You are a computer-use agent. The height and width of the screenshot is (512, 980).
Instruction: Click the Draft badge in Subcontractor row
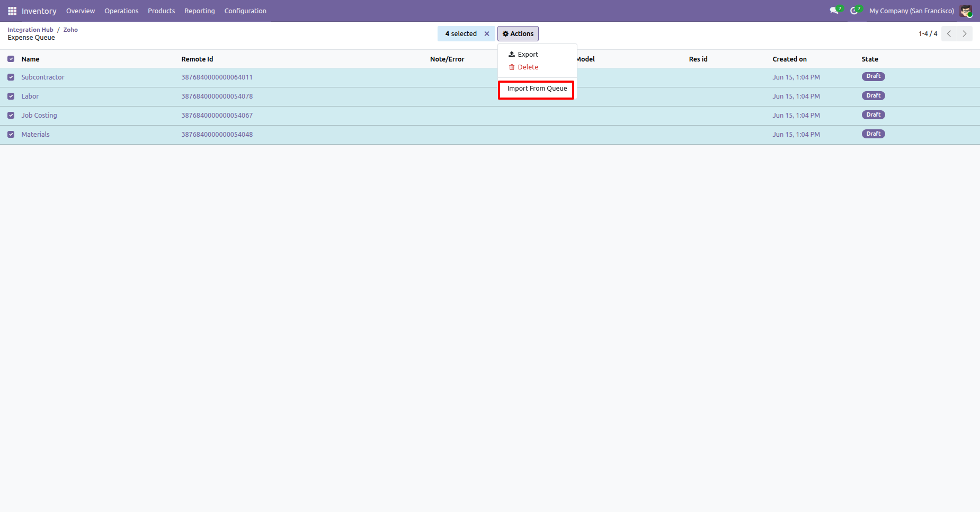point(873,76)
